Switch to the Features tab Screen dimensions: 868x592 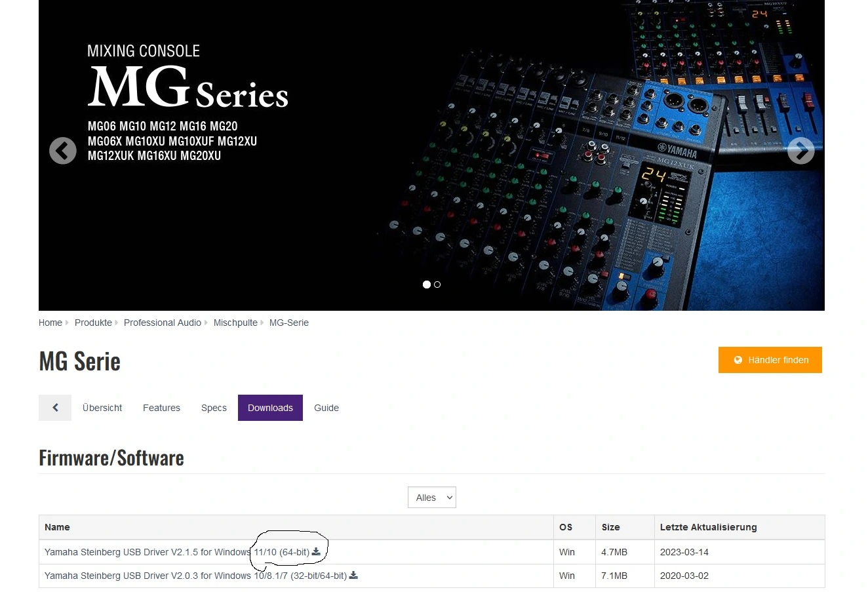click(161, 408)
